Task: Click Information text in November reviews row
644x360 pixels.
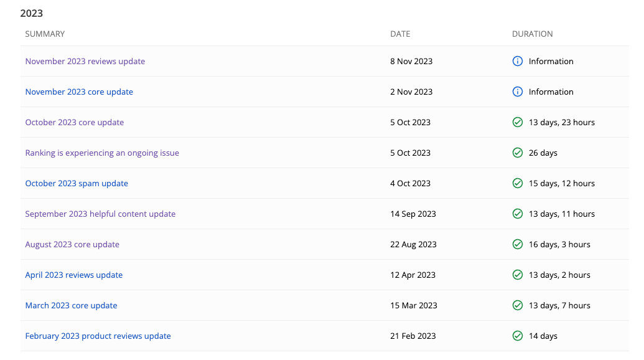Action: [551, 61]
